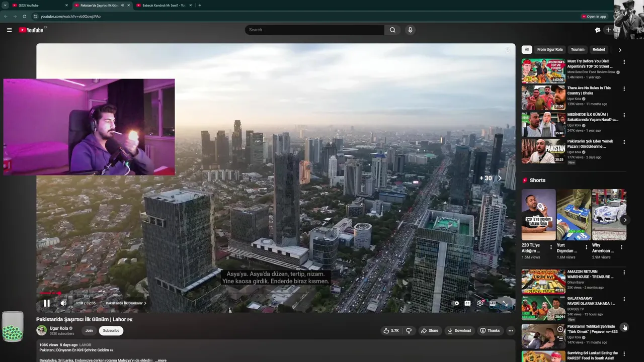Share the video
Viewport: 644px width, 362px height.
(x=429, y=330)
